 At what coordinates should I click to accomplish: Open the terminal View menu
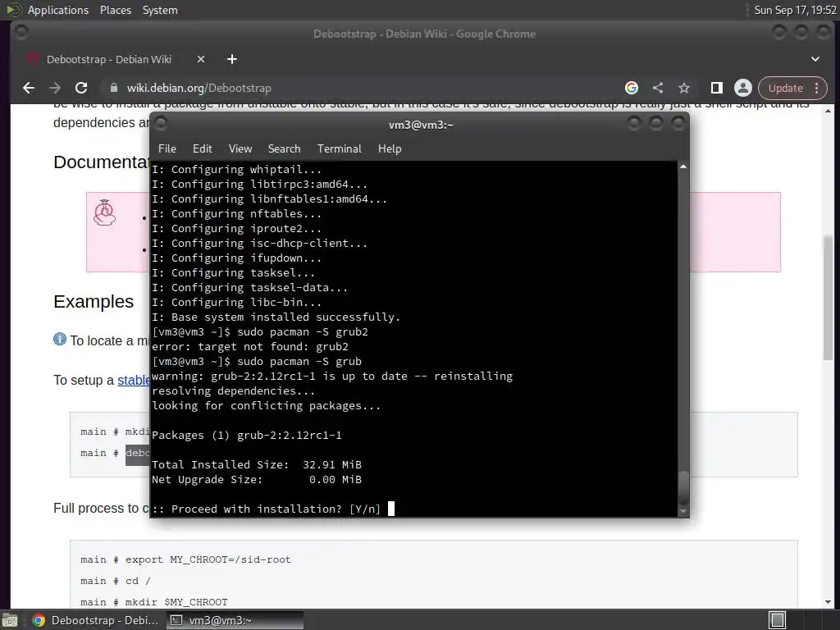pos(240,149)
